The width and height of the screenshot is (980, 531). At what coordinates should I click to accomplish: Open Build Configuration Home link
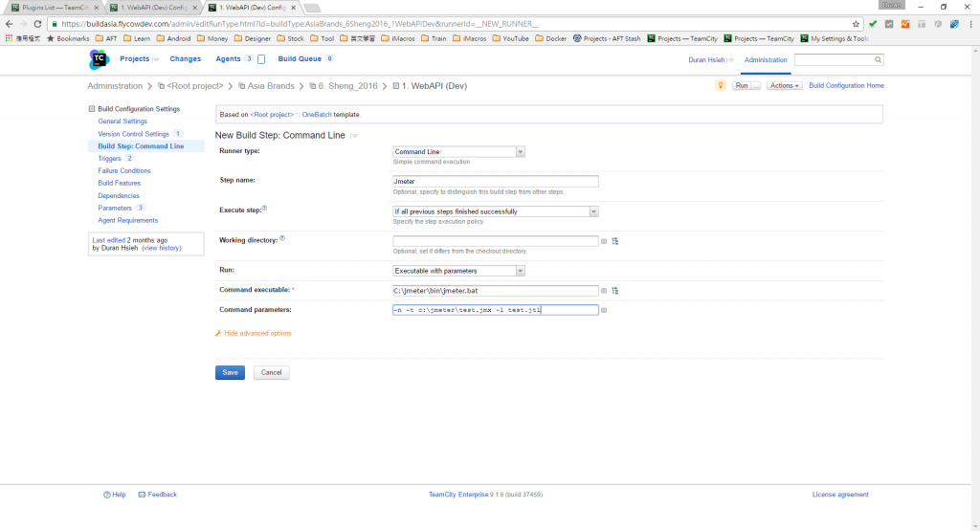pyautogui.click(x=846, y=85)
